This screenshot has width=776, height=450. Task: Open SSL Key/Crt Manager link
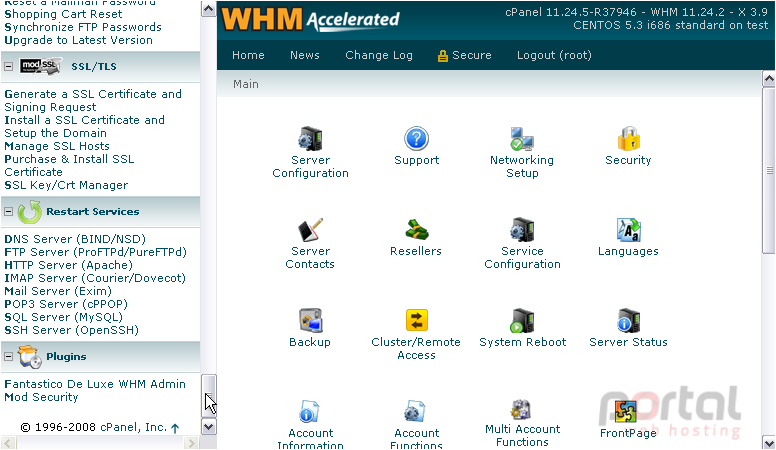(66, 185)
